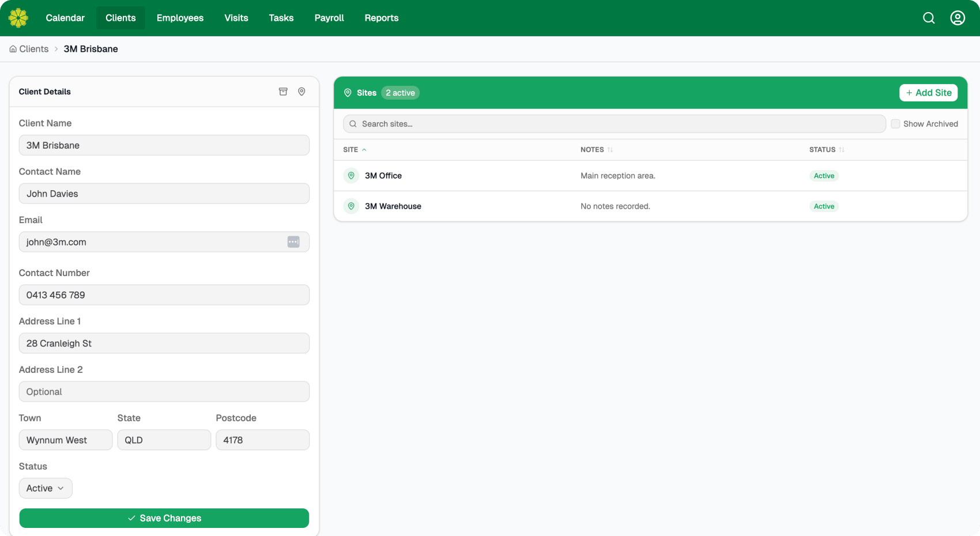Click the archive icon in Client Details header
This screenshot has width=980, height=536.
click(283, 91)
